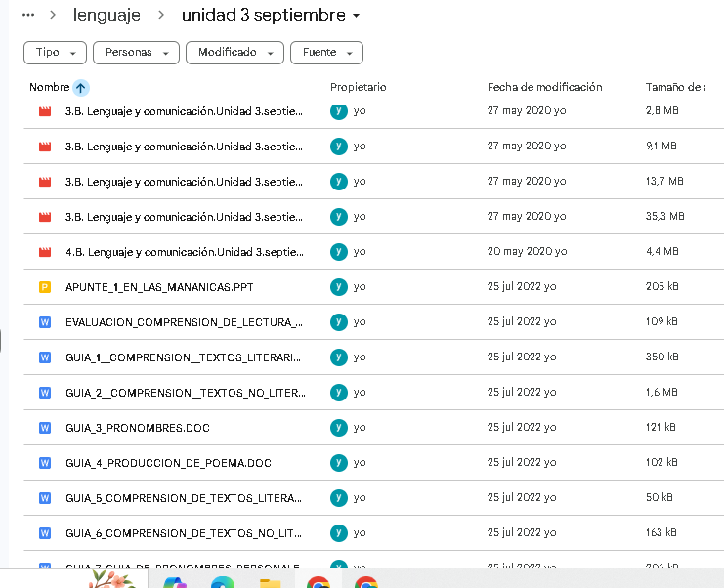Screen dimensions: 724x588
Task: Click the 3.B. Lenguaje file name sized 13,7 MB
Action: (x=184, y=182)
